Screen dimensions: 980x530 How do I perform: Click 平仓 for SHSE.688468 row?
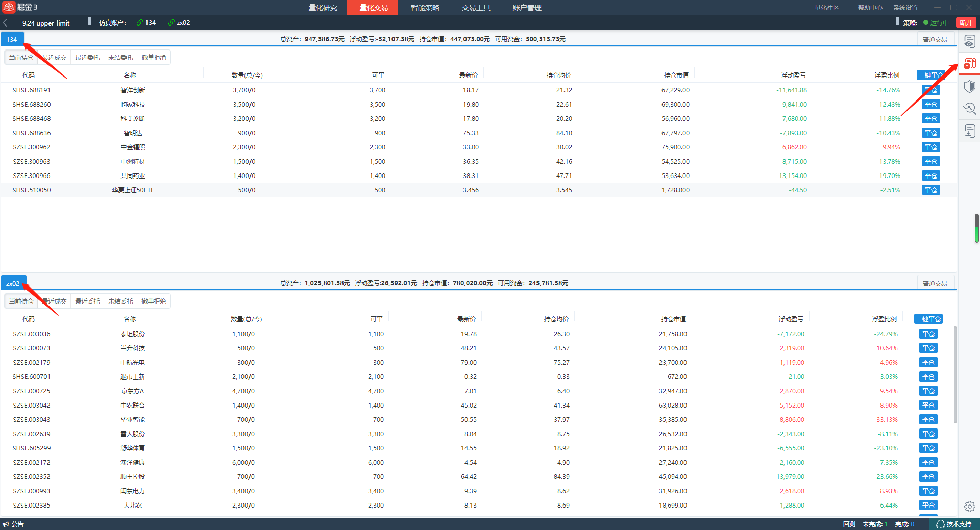[x=930, y=119]
